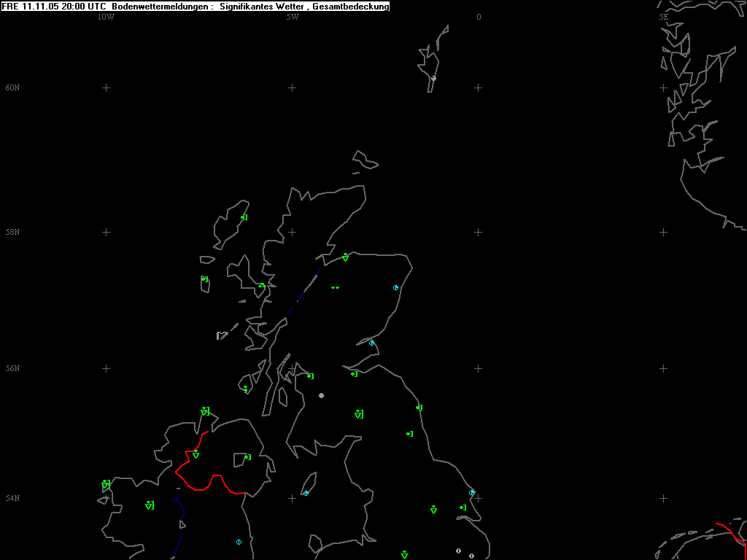Select the green rain symbol on Islay island
Image resolution: width=747 pixels, height=560 pixels.
tap(245, 389)
